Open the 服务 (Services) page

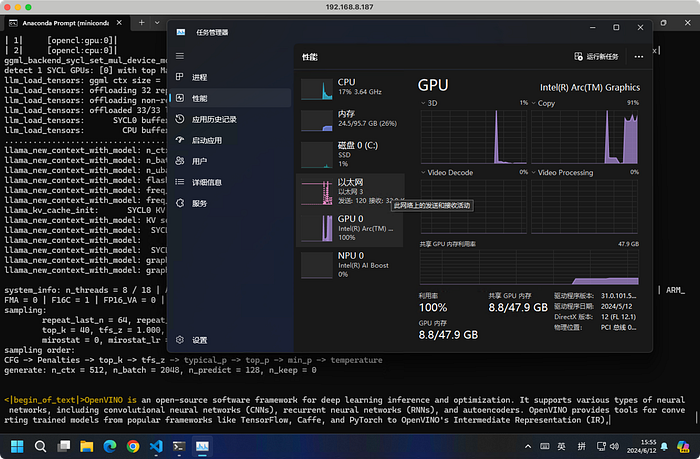[230, 203]
